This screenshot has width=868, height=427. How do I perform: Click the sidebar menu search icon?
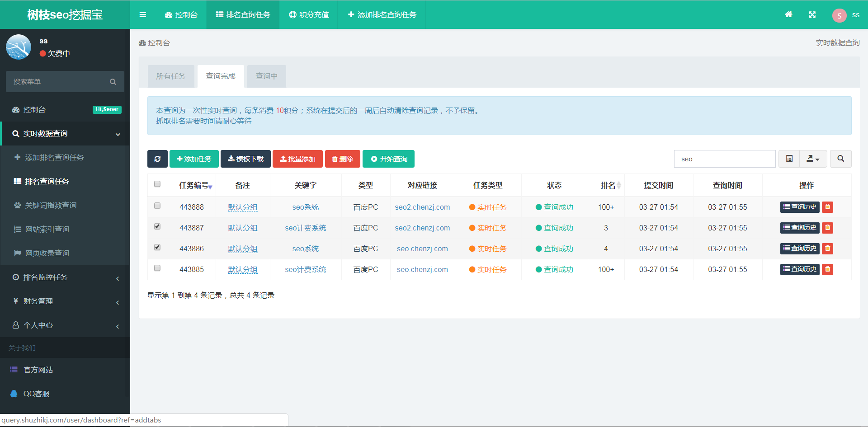click(x=113, y=82)
